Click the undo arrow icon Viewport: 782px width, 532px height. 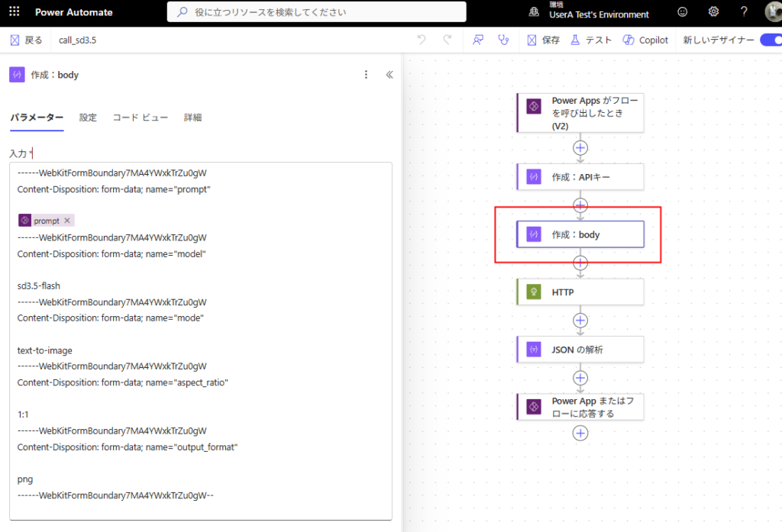pyautogui.click(x=422, y=40)
